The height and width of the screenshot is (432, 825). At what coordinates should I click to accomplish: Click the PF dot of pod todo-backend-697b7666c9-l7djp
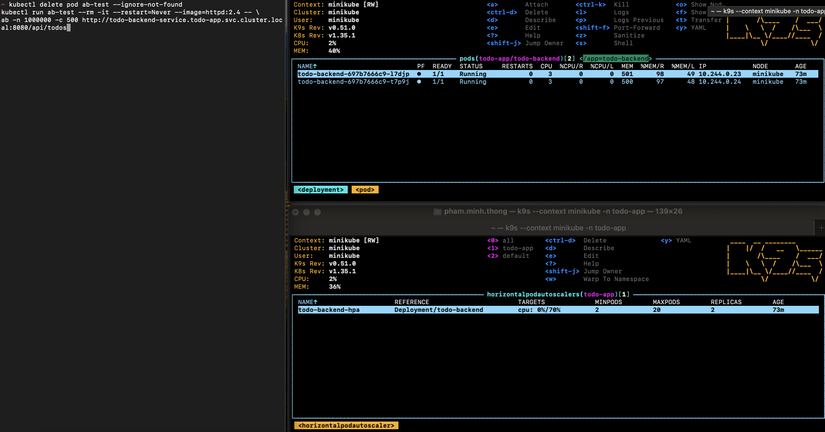pos(419,74)
